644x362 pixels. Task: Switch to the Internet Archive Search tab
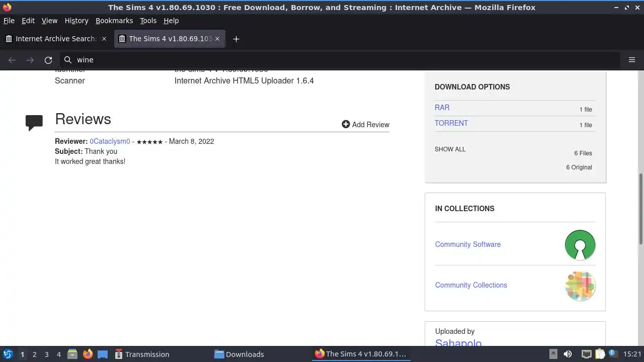(55, 39)
